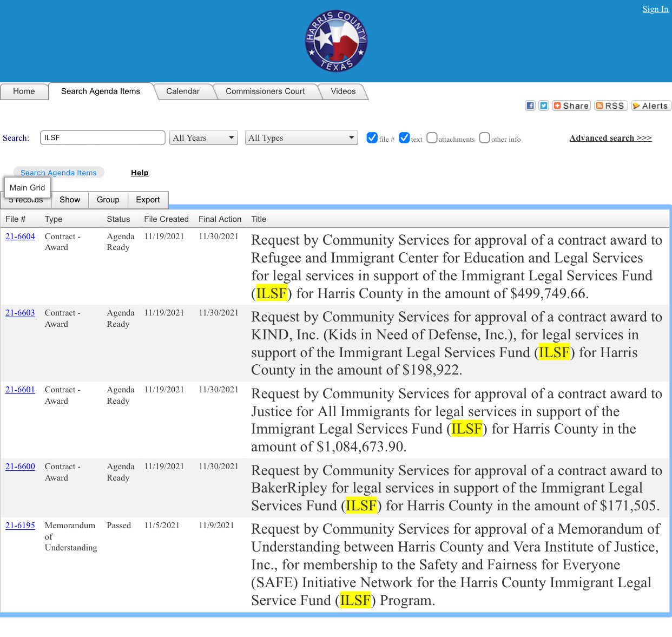Share page via Twitter icon
The image size is (672, 637).
coord(544,106)
